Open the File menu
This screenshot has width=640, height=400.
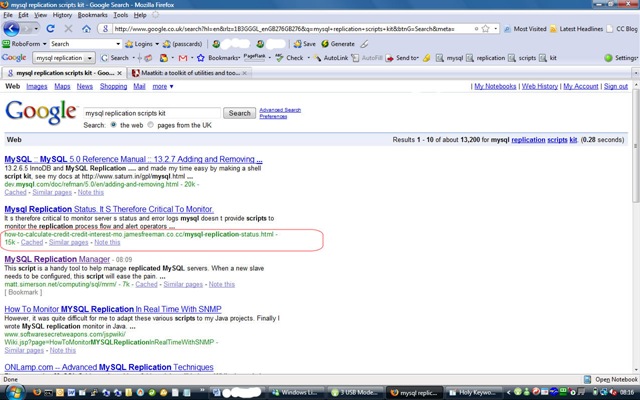(8, 15)
